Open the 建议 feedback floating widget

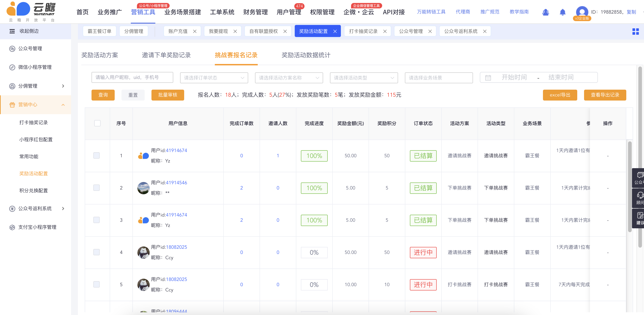coord(638,219)
